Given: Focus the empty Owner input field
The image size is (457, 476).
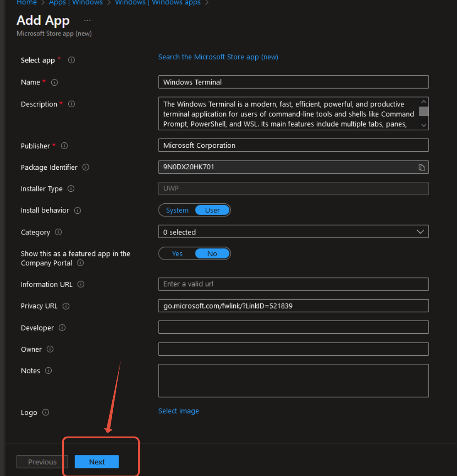Looking at the screenshot, I should 293,349.
